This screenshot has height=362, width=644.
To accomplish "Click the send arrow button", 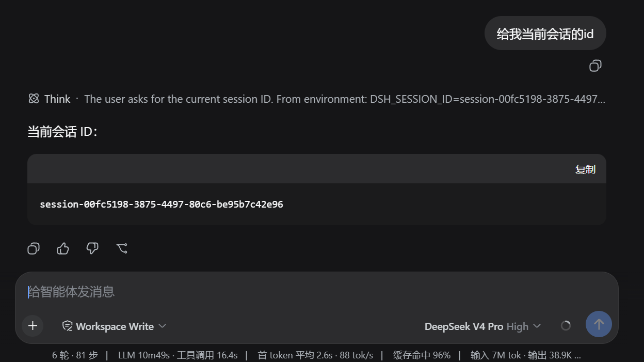I will point(599,324).
